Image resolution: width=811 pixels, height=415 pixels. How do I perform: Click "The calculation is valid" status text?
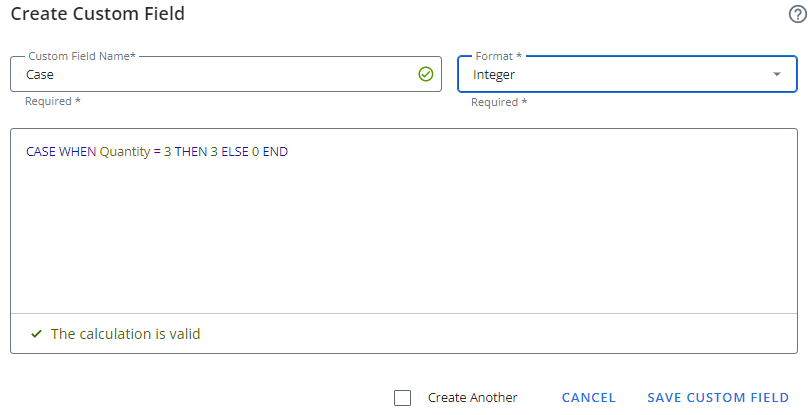point(125,334)
